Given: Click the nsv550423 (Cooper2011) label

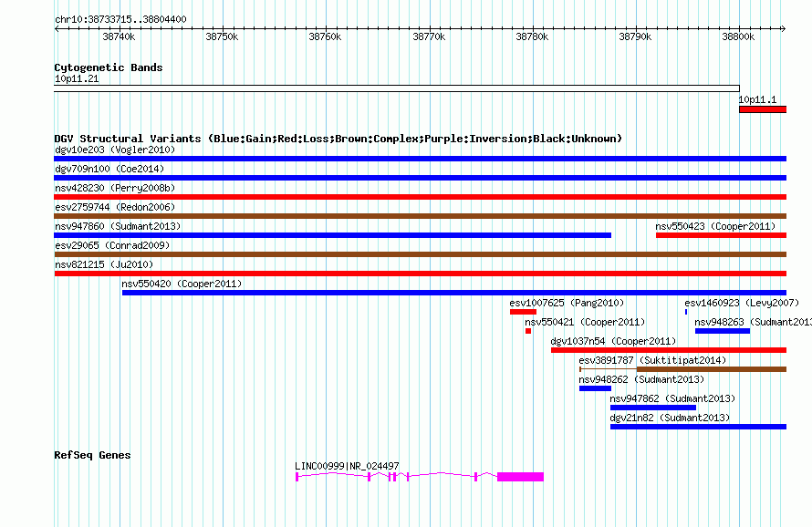Looking at the screenshot, I should coord(715,226).
